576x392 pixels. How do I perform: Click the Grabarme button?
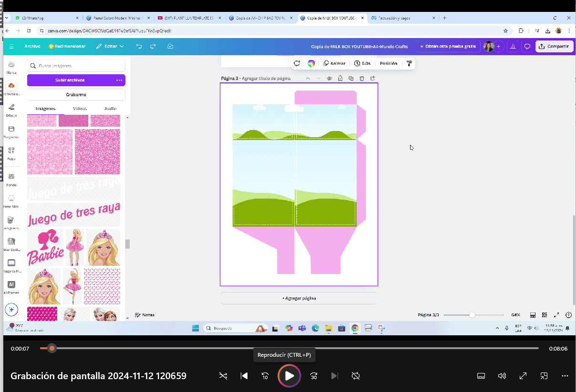[76, 94]
